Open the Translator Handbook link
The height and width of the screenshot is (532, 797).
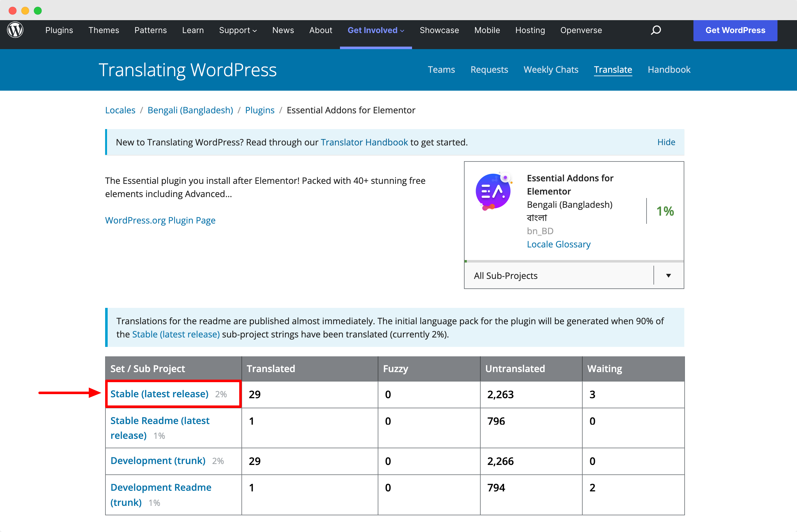coord(364,142)
